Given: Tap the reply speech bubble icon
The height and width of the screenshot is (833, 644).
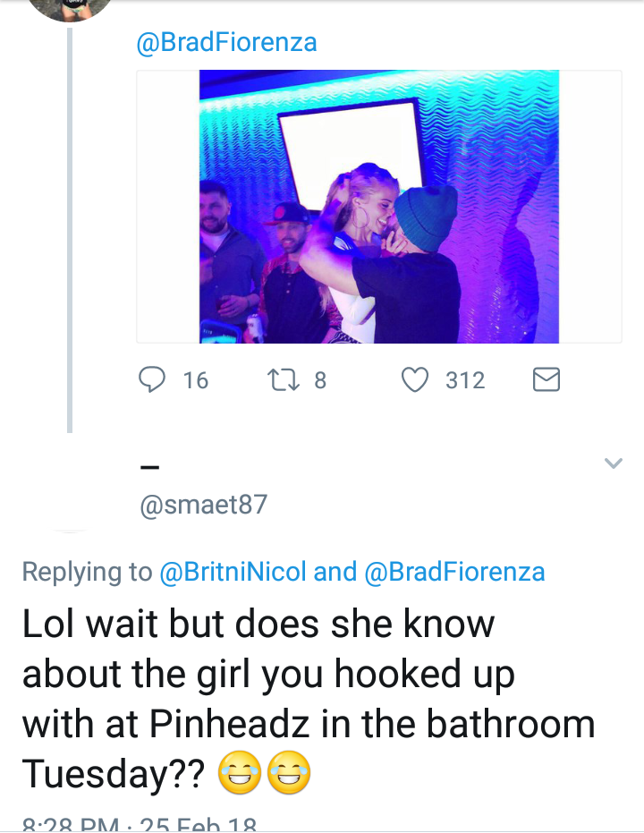Looking at the screenshot, I should [x=152, y=380].
